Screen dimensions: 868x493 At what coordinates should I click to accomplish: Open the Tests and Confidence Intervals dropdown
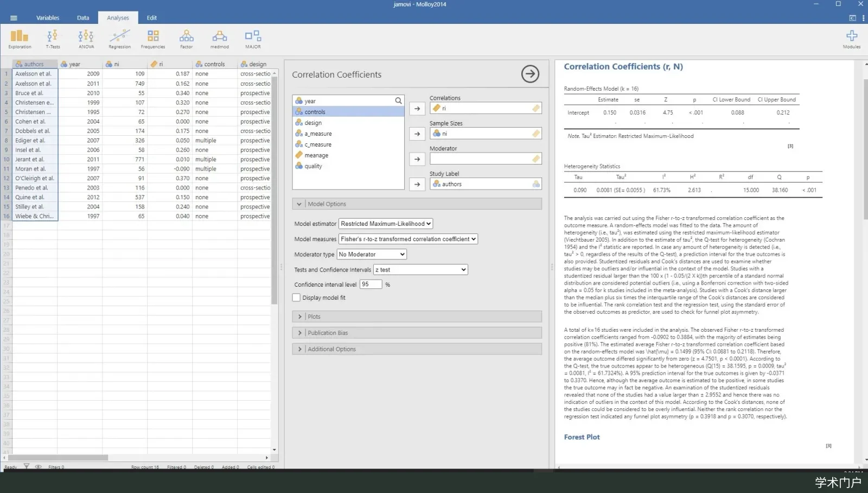click(x=420, y=270)
